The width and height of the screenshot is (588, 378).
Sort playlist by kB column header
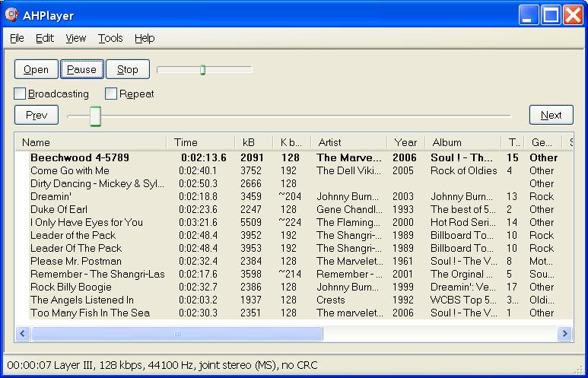click(x=254, y=142)
